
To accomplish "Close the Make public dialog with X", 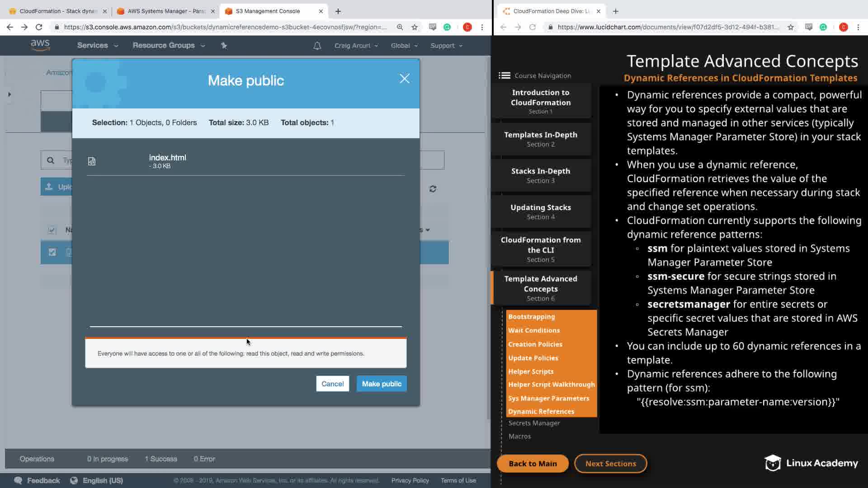I will pyautogui.click(x=404, y=79).
